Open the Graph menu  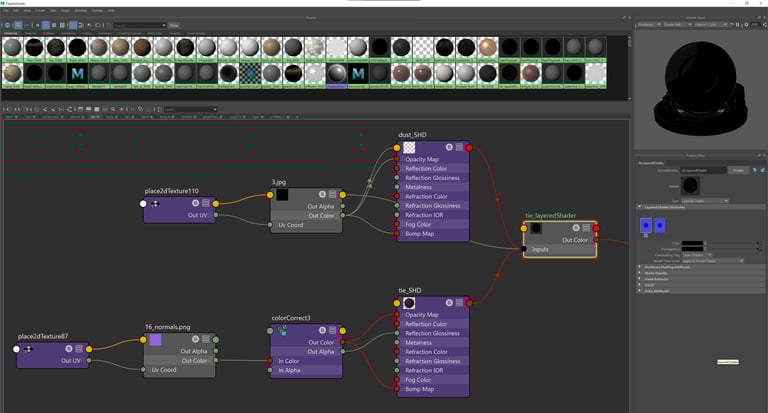coord(65,10)
